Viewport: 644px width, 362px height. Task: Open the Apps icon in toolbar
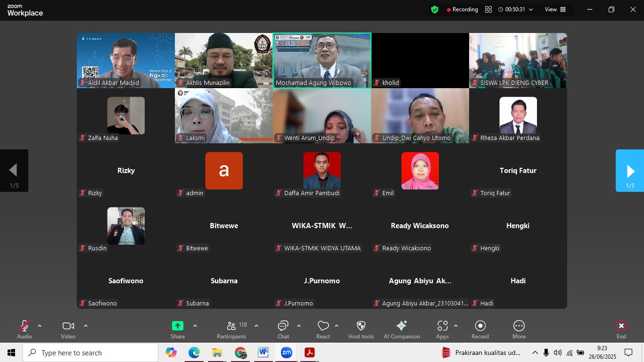click(x=442, y=326)
